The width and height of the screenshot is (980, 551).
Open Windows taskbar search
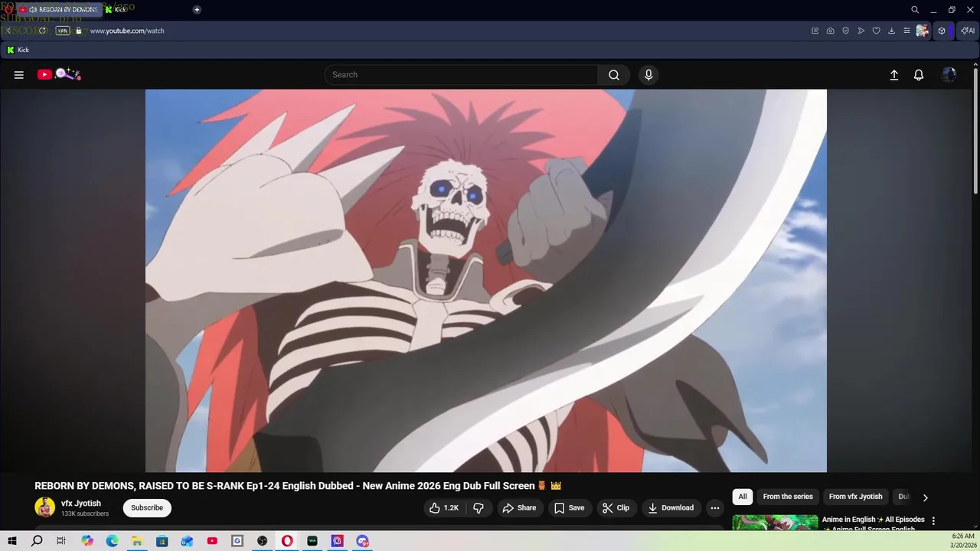coord(37,541)
